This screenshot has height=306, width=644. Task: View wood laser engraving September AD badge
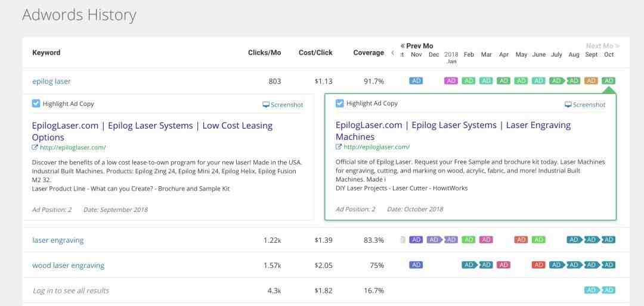[x=593, y=265]
